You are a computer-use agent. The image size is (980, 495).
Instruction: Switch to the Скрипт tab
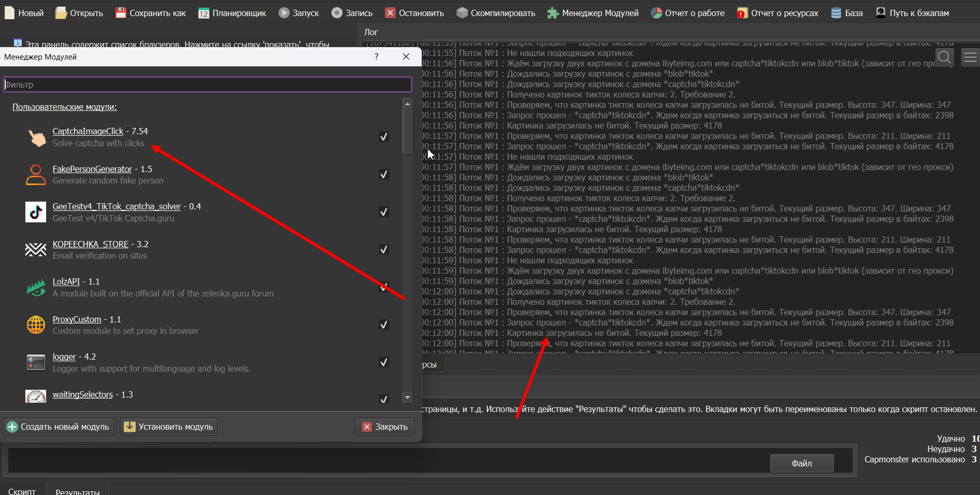tap(22, 491)
